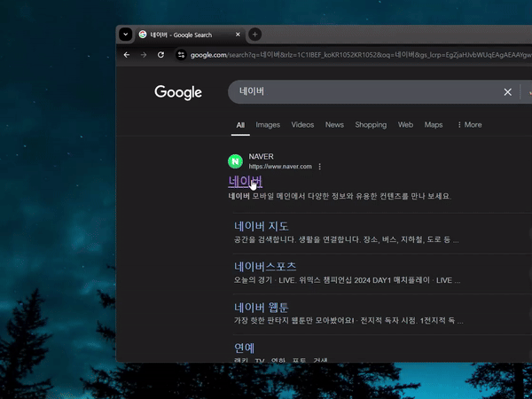
Task: Expand the More search filters menu
Action: [470, 125]
